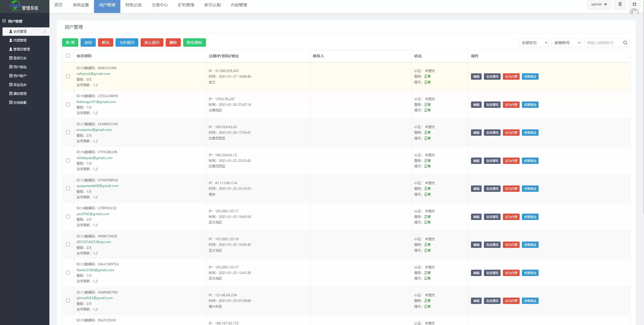Screen dimensions: 644x325
Task: Open the 全部状态 status dropdown
Action: tap(533, 43)
